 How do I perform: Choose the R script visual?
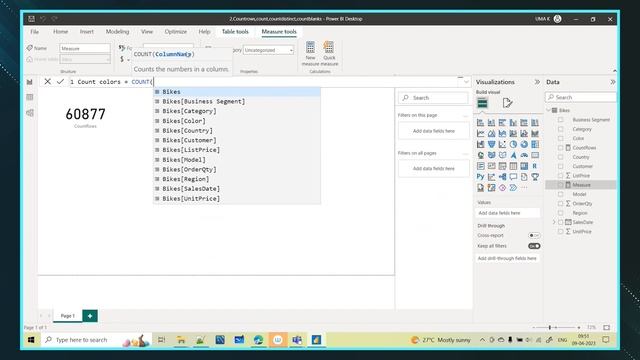tap(535, 166)
